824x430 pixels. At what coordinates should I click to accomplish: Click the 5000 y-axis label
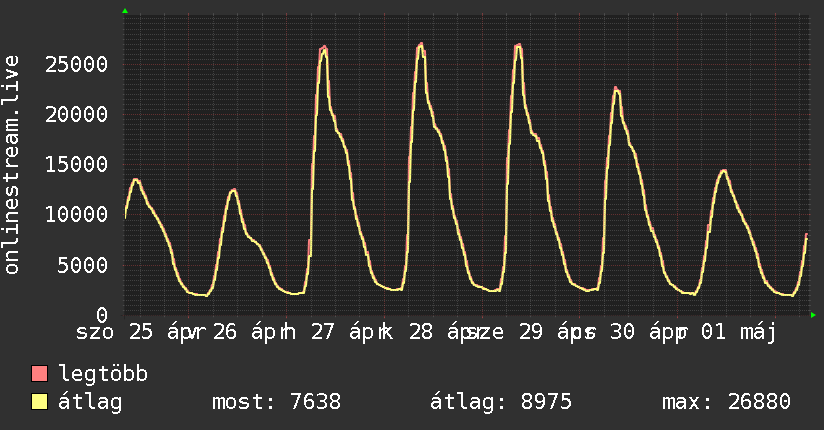(x=83, y=265)
